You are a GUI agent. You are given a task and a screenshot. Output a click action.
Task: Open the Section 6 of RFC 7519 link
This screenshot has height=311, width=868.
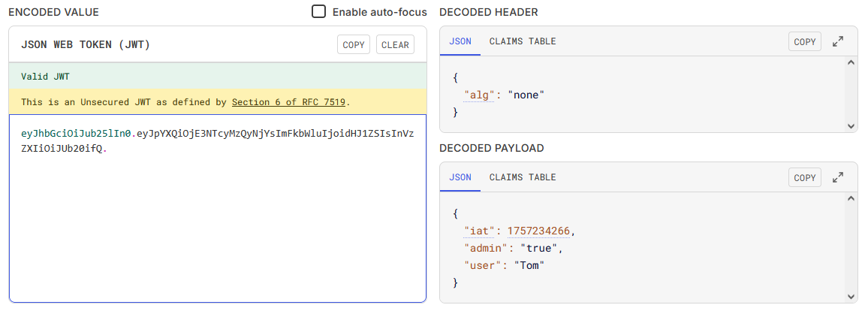pyautogui.click(x=290, y=102)
